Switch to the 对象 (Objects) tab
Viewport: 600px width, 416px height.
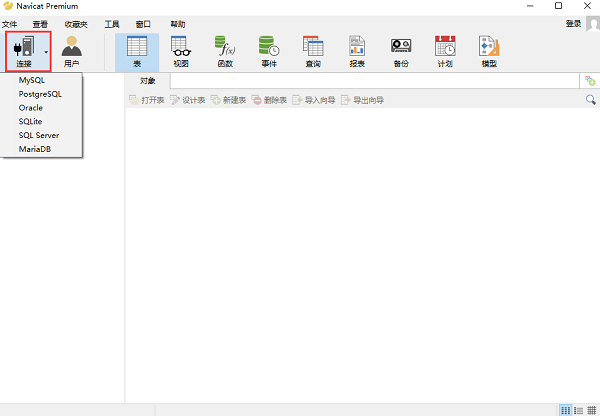[x=148, y=80]
